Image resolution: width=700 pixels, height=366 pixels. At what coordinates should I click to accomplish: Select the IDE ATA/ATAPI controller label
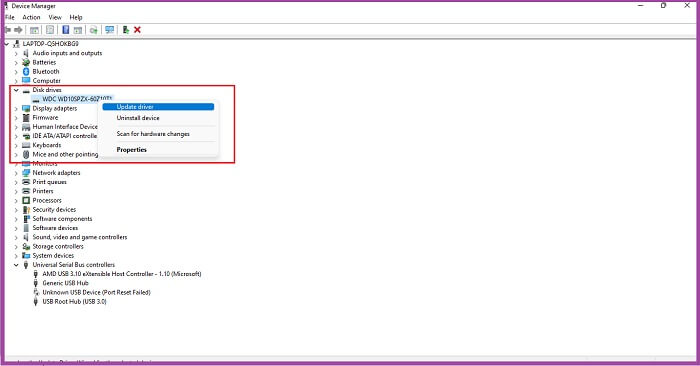click(64, 136)
